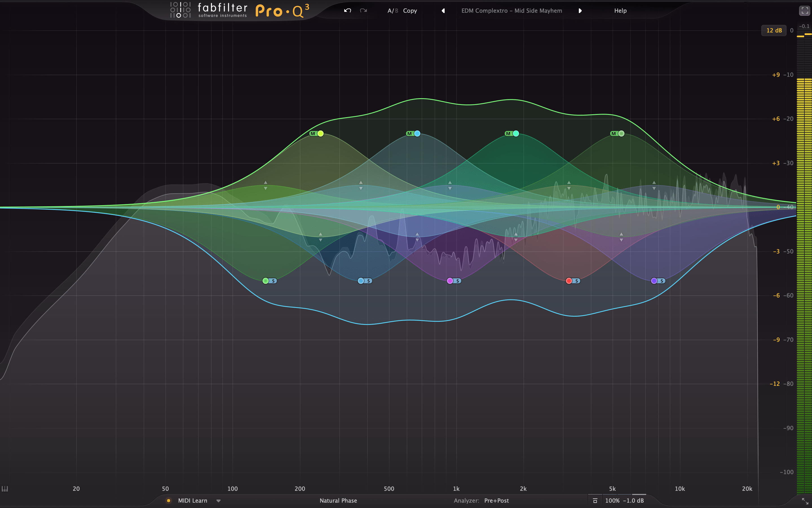The height and width of the screenshot is (508, 812).
Task: Go to the previous preset arrow
Action: 443,11
